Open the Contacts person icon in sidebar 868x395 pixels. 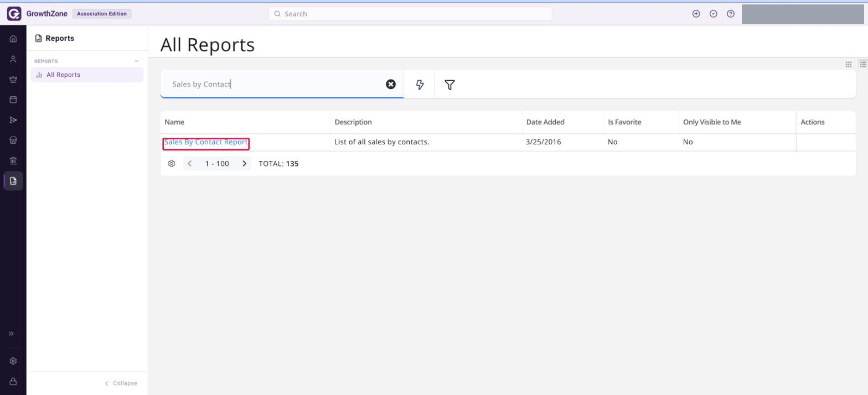tap(13, 59)
